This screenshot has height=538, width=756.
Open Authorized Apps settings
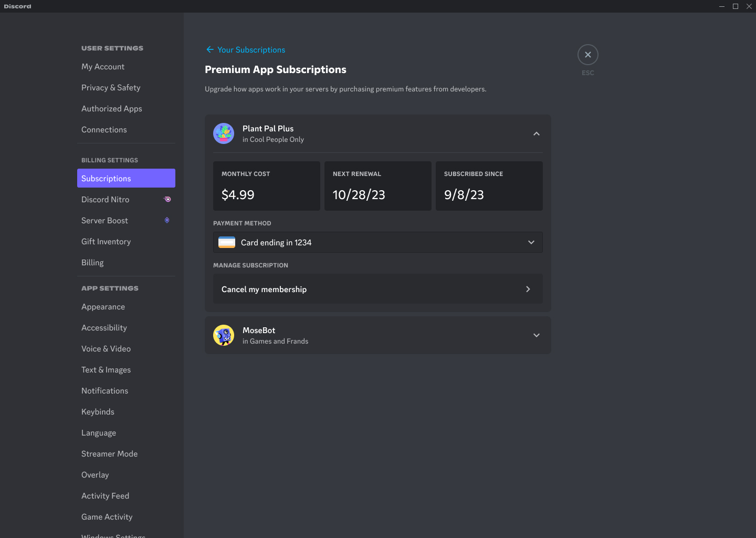pyautogui.click(x=112, y=108)
